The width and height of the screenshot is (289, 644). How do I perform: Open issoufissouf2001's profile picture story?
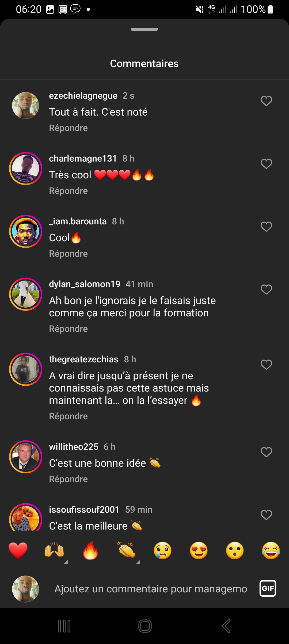click(26, 518)
